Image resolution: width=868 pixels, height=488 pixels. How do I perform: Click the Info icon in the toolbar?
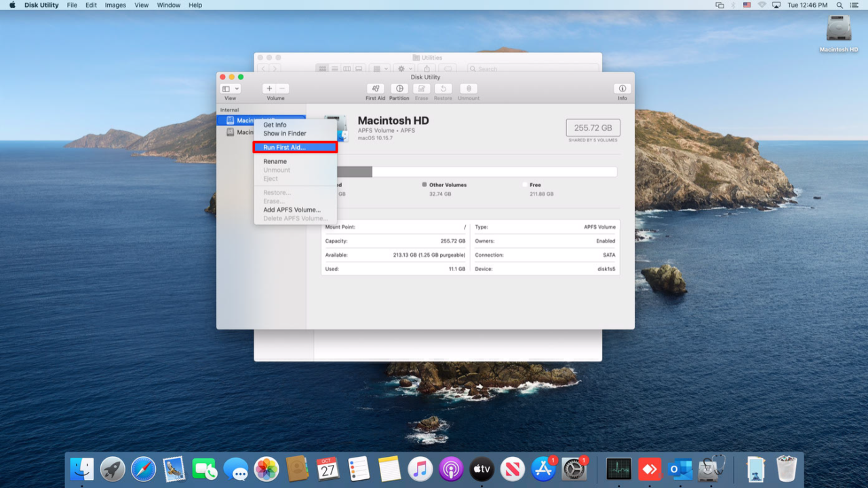[x=622, y=91]
